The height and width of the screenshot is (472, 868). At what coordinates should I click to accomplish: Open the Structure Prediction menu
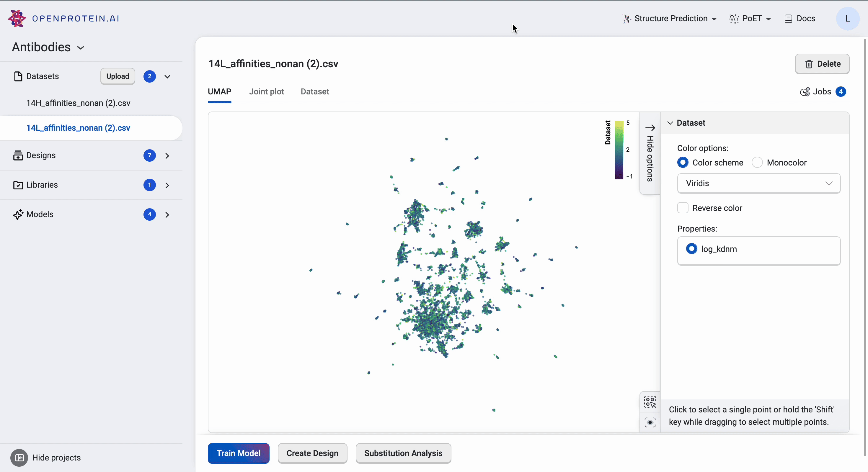(670, 19)
